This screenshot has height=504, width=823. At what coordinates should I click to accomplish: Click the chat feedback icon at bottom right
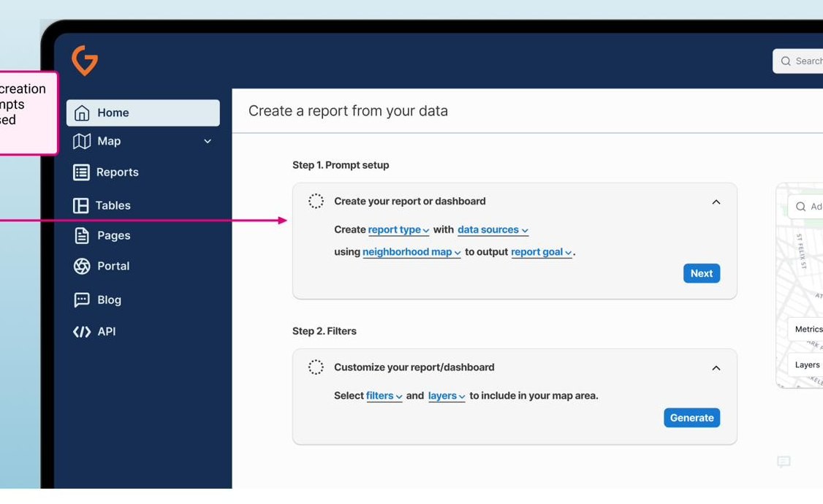(784, 462)
